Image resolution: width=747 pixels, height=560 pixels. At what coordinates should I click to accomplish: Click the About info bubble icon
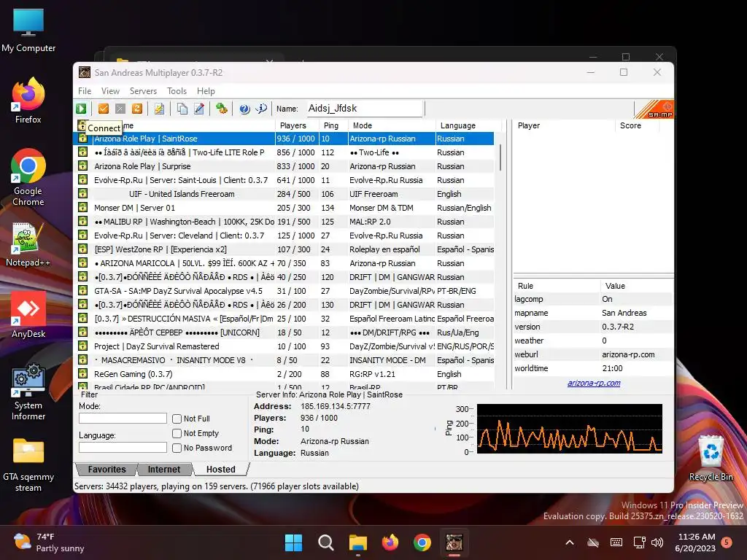coord(262,109)
